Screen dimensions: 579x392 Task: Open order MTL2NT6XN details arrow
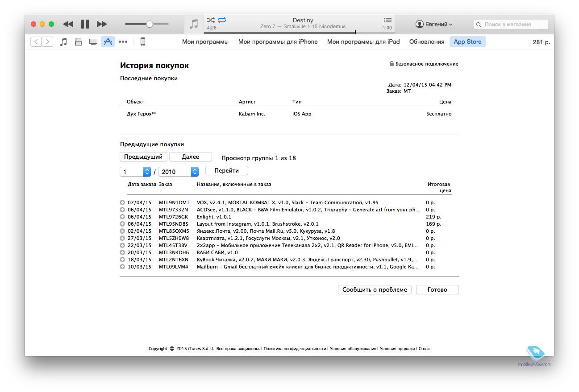click(122, 260)
